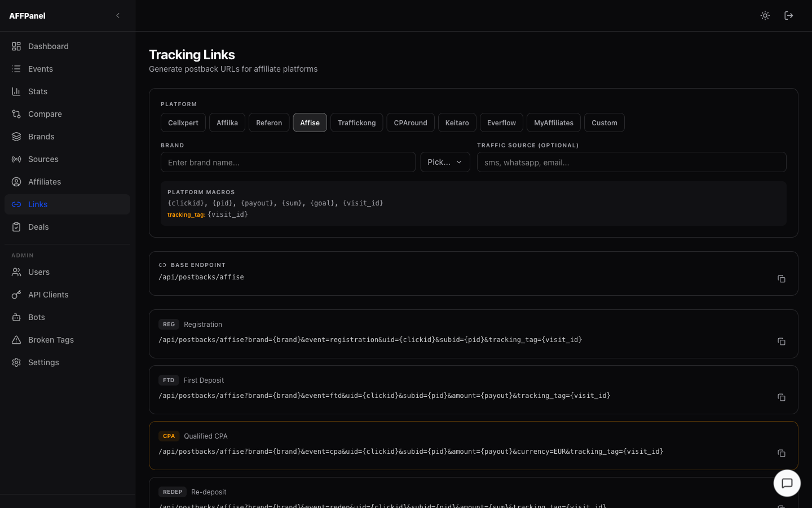Screen dimensions: 812x508
Task: Open the Affiliates section
Action: pos(44,182)
